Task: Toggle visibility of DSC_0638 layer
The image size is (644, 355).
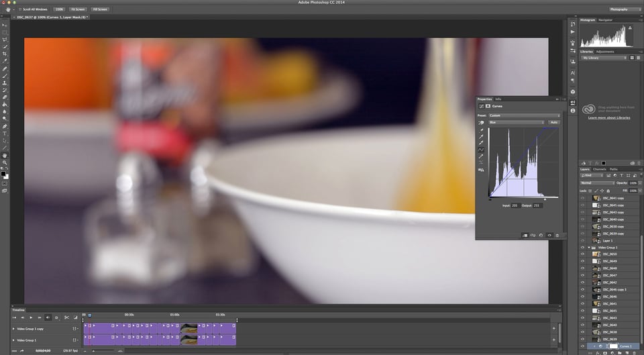Action: [x=582, y=332]
